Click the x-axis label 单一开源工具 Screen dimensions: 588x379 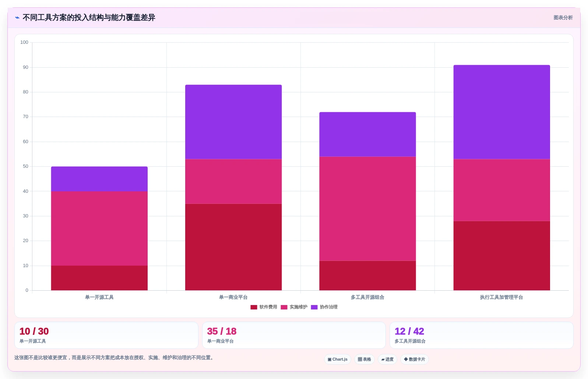99,297
